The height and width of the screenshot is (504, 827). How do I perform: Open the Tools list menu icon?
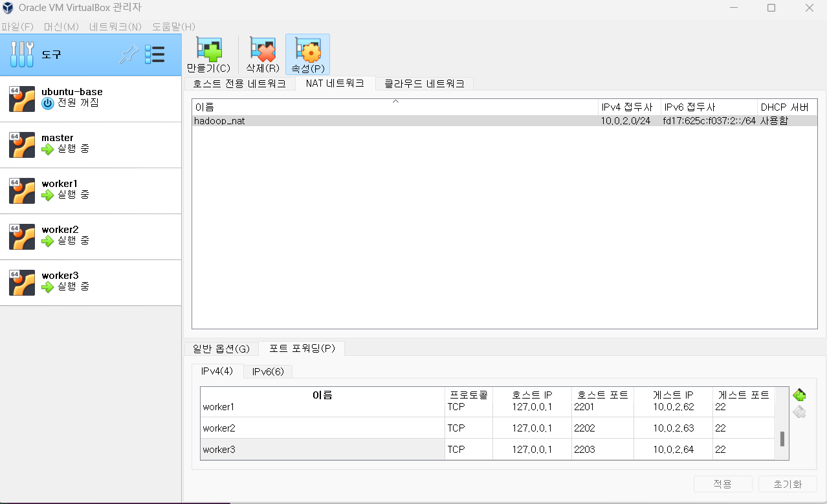155,54
